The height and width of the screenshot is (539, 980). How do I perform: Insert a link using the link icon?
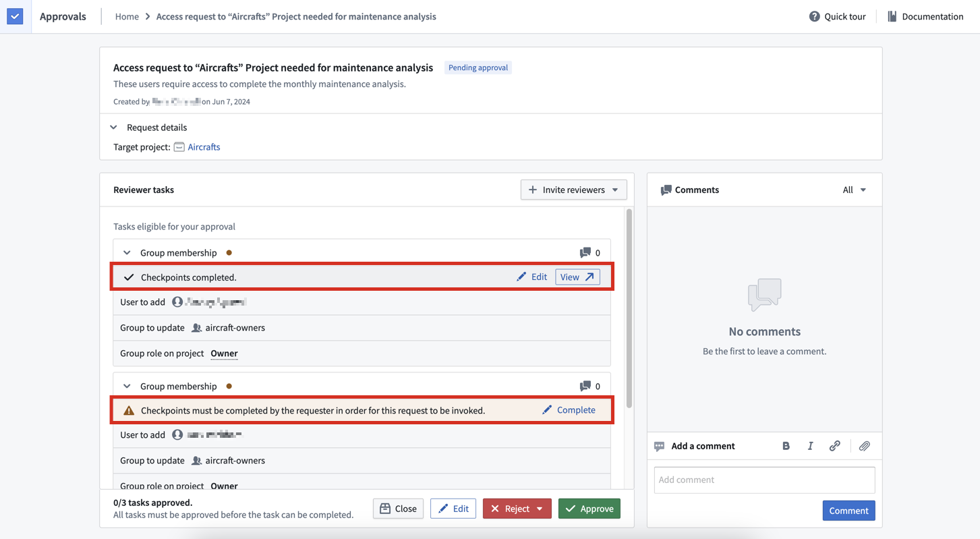point(834,446)
